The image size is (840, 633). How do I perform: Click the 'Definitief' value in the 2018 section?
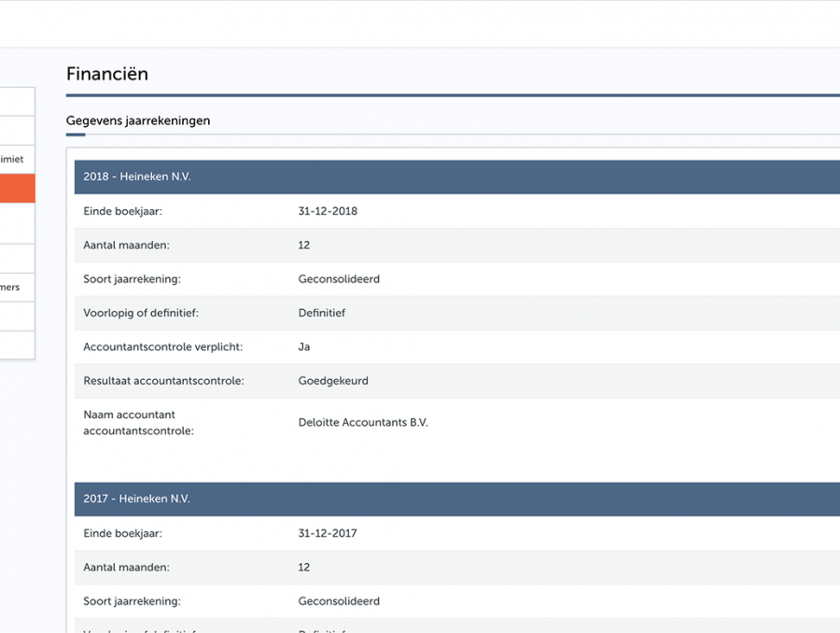(321, 313)
